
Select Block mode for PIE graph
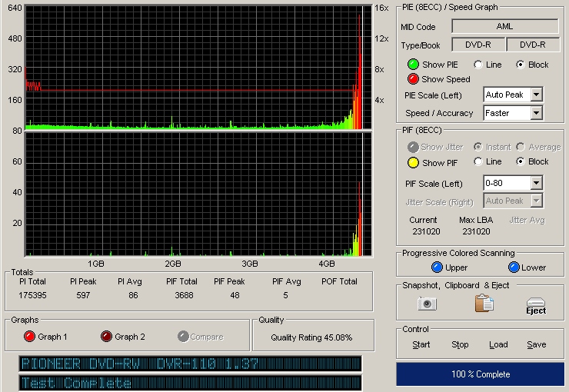tap(521, 65)
